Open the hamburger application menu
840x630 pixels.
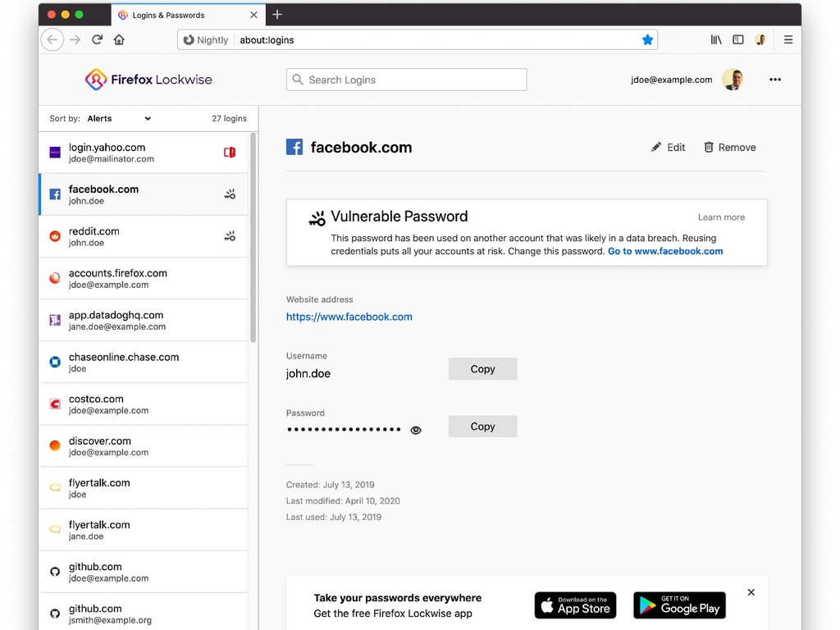(x=788, y=39)
